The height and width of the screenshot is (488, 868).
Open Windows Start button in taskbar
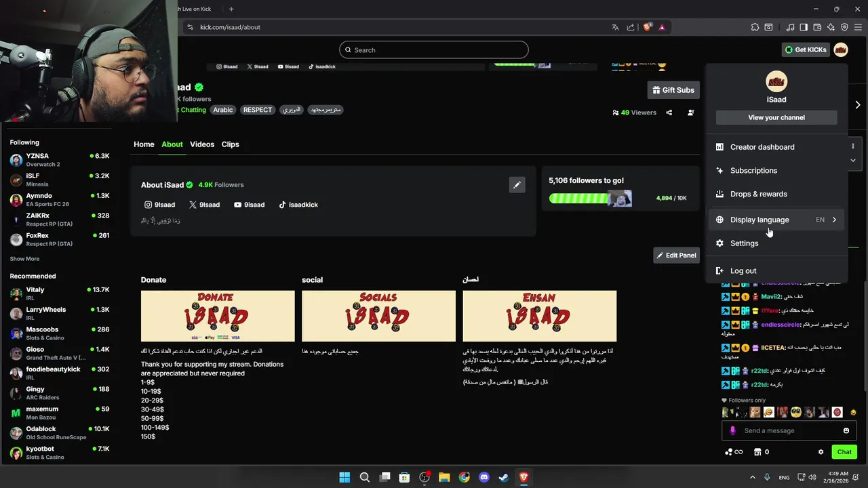[x=344, y=477]
